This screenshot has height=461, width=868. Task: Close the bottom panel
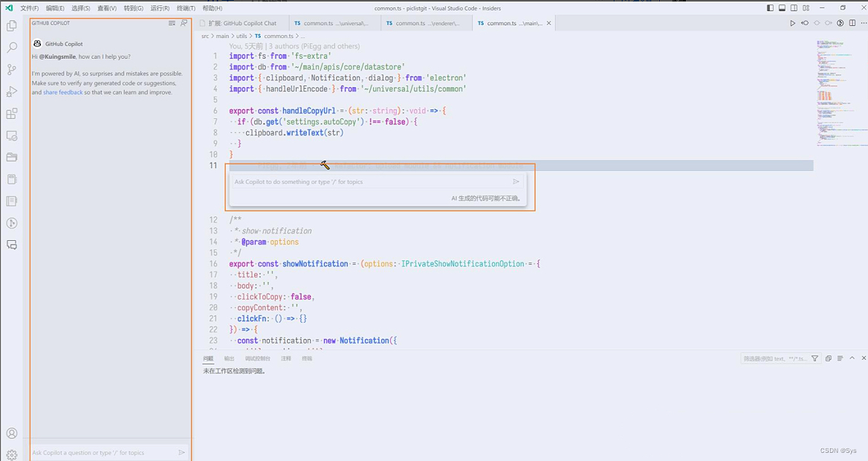click(x=864, y=358)
